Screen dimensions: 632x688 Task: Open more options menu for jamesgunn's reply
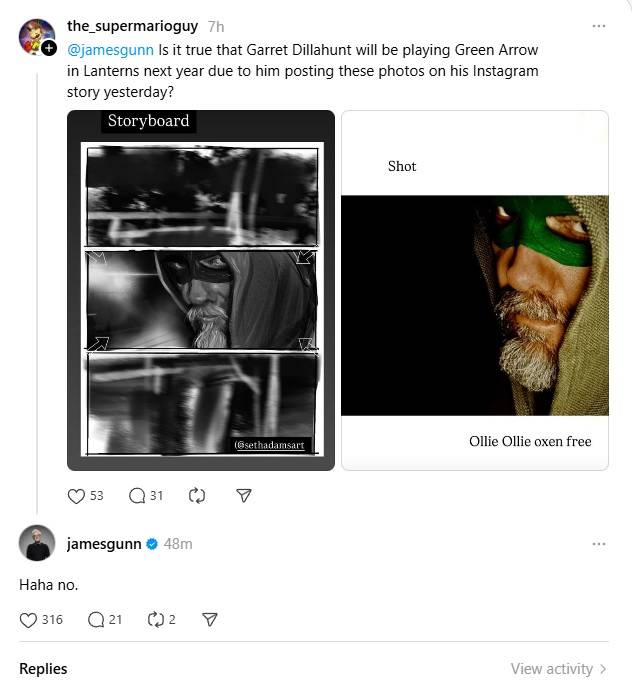pyautogui.click(x=598, y=544)
